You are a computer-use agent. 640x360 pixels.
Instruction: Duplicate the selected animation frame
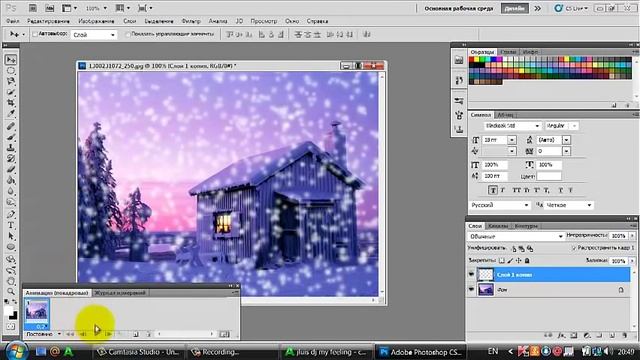click(x=136, y=334)
